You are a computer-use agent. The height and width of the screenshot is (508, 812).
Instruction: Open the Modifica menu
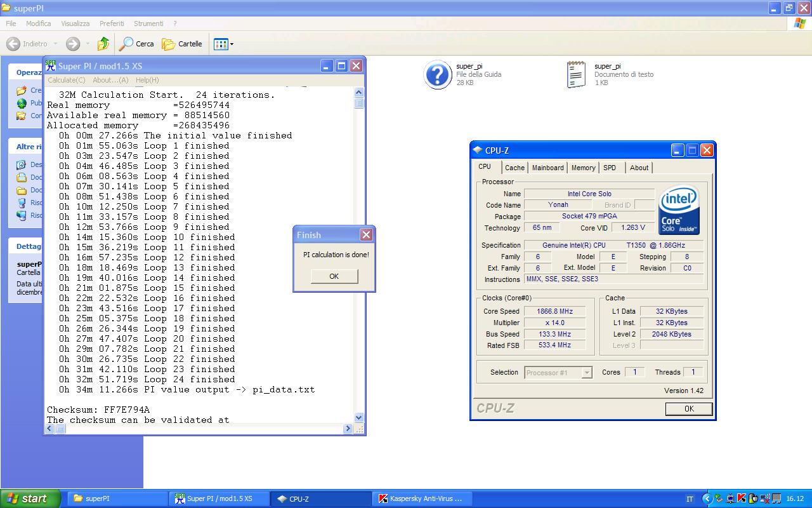38,23
